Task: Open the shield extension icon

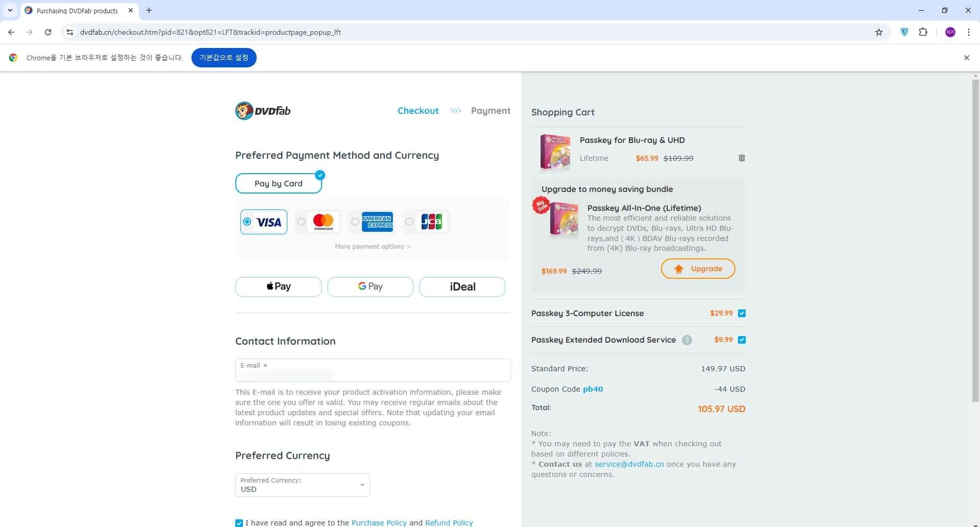Action: (x=904, y=32)
